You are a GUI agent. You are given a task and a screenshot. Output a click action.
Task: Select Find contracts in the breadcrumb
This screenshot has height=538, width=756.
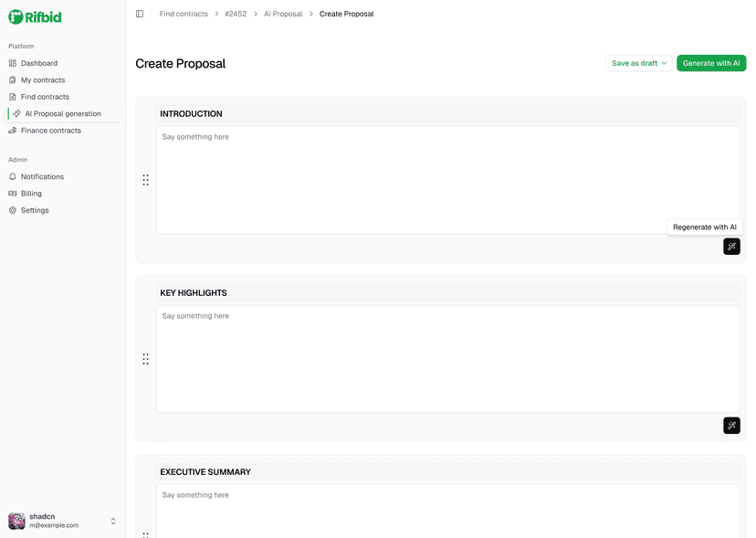183,14
